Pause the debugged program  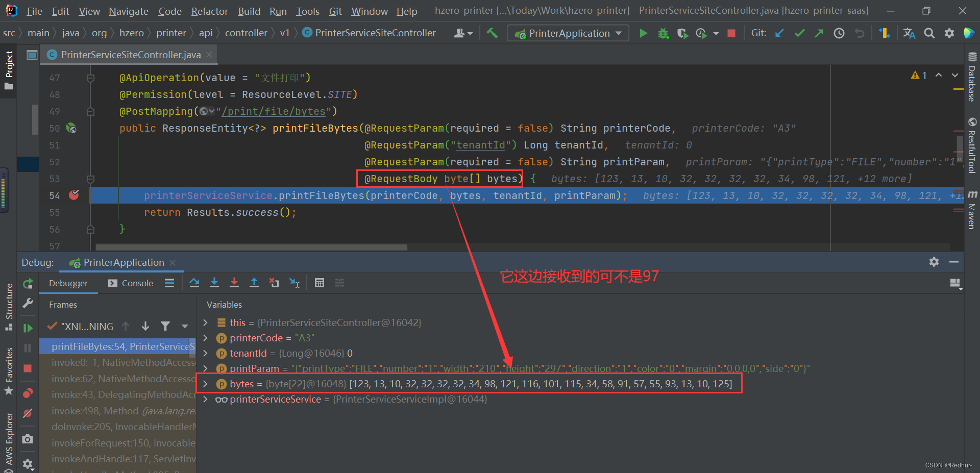tap(28, 347)
